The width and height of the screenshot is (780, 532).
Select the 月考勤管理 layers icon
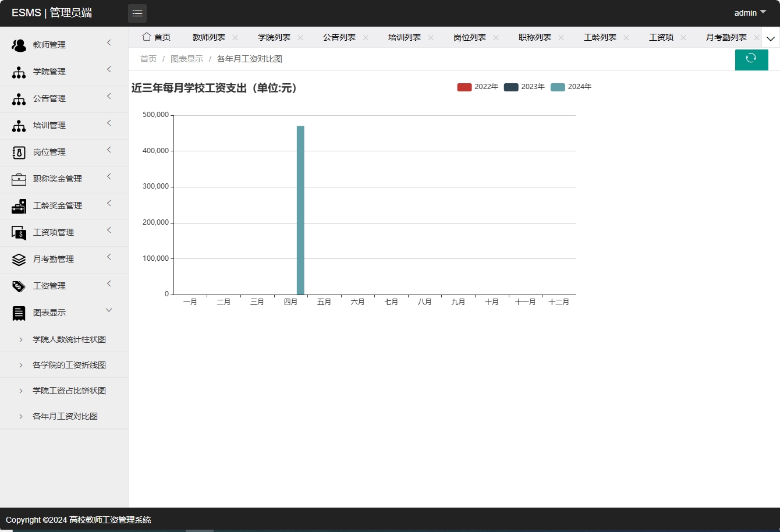coord(19,259)
